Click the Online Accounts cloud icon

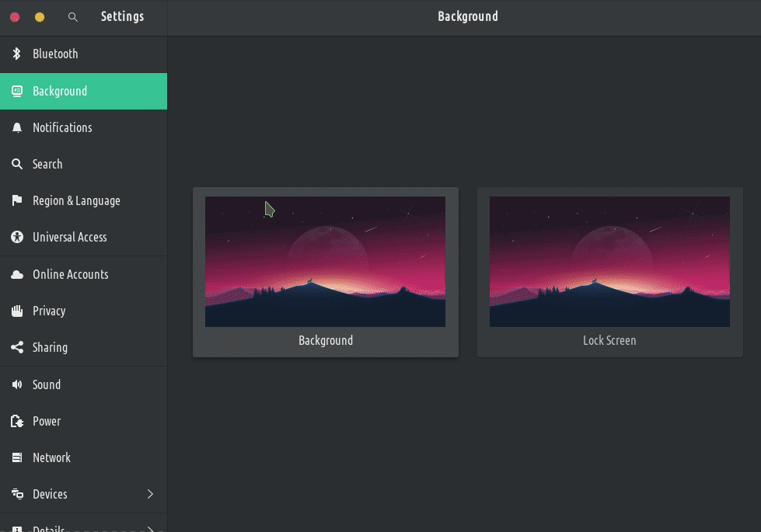16,275
